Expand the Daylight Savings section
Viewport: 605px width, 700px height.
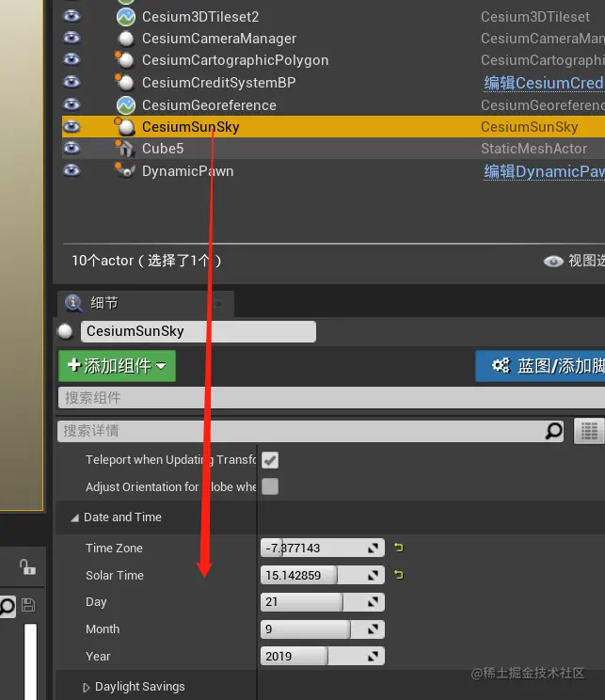(87, 687)
